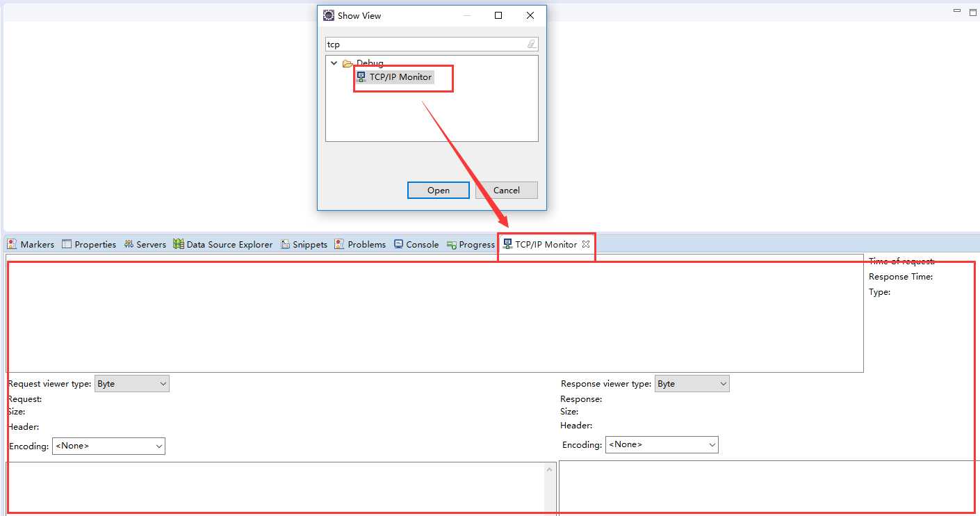Minimize the Show View dialog
This screenshot has height=516, width=980.
[x=467, y=15]
